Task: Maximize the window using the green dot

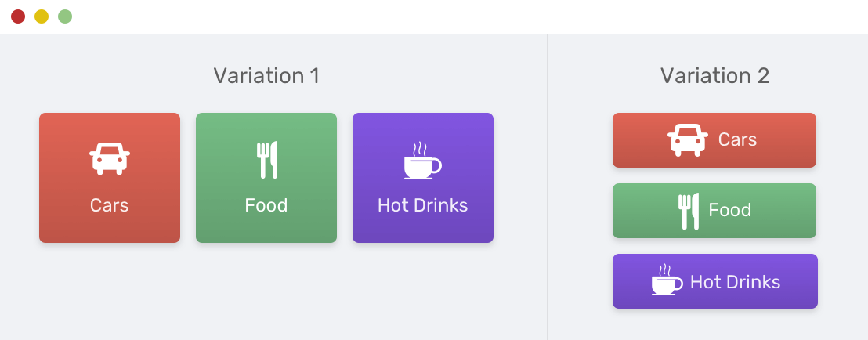Action: click(65, 16)
